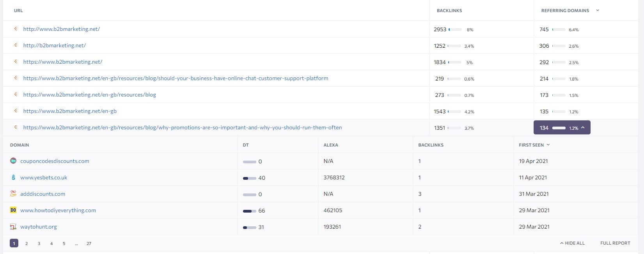The image size is (644, 254).
Task: Open the why-promotions-are-so-important blog link
Action: [183, 127]
